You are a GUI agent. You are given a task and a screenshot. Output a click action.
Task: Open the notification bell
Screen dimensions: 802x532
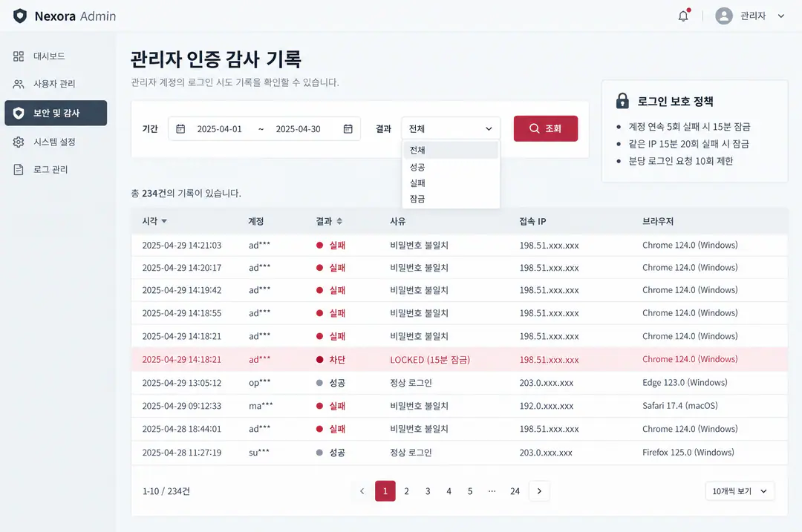683,16
